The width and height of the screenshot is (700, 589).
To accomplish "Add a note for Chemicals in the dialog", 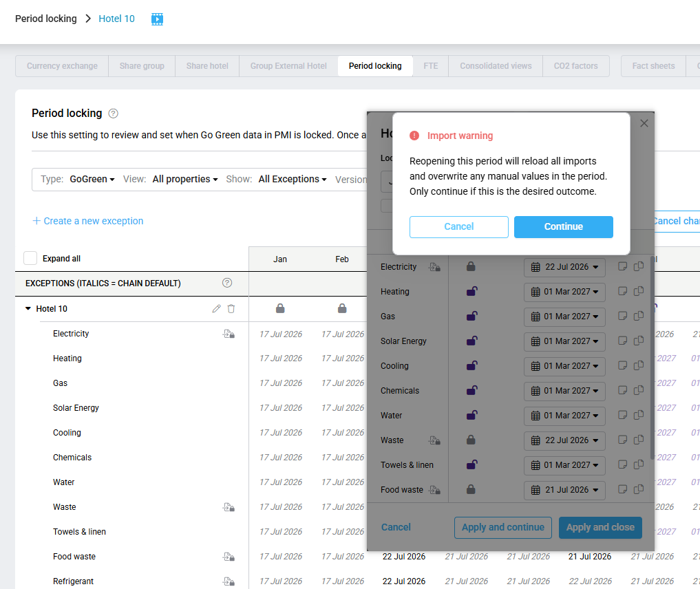I will [622, 390].
